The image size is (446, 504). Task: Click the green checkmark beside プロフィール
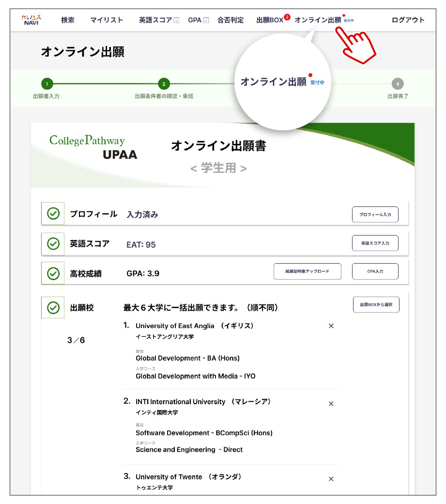click(53, 213)
